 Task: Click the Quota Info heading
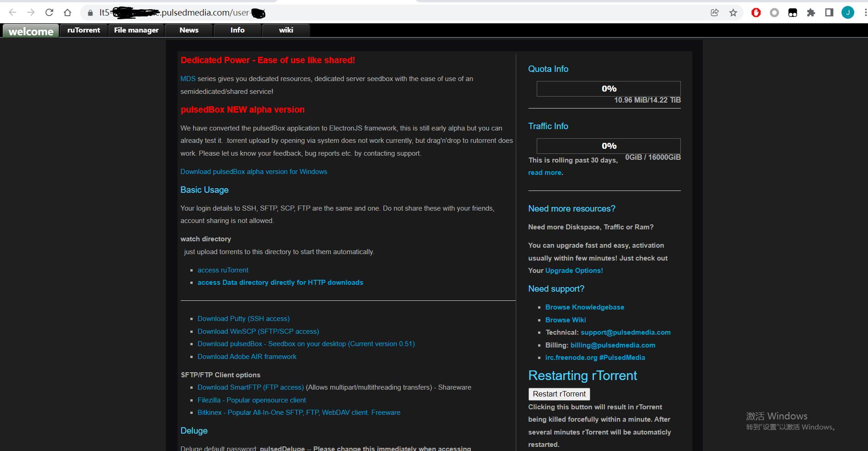(548, 69)
